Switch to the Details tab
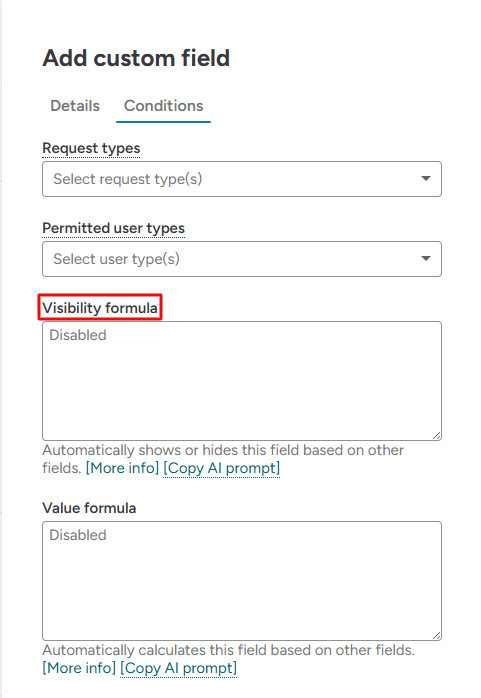481x698 pixels. click(x=75, y=106)
